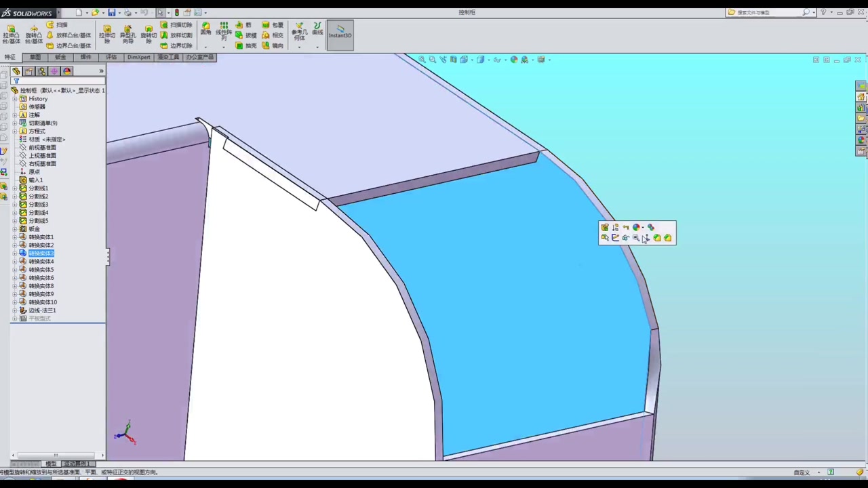
Task: Click the Zoom to Area view icon
Action: point(433,60)
